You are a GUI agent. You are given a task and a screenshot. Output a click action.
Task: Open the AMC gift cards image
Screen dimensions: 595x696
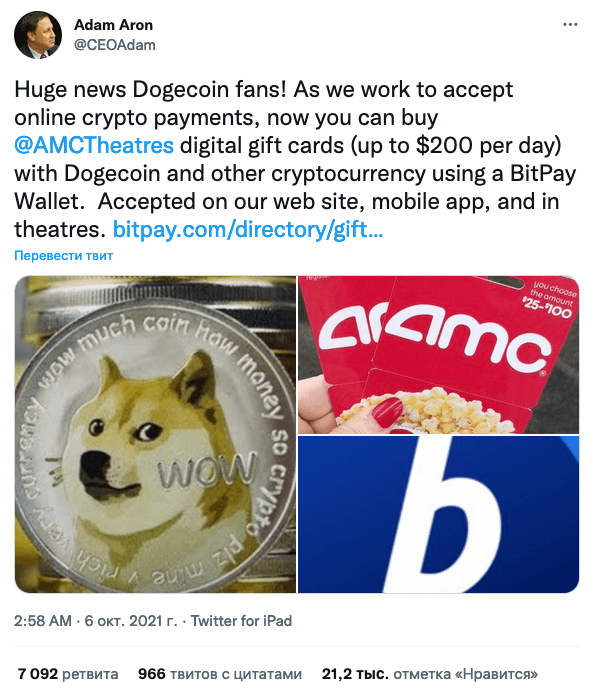click(438, 355)
